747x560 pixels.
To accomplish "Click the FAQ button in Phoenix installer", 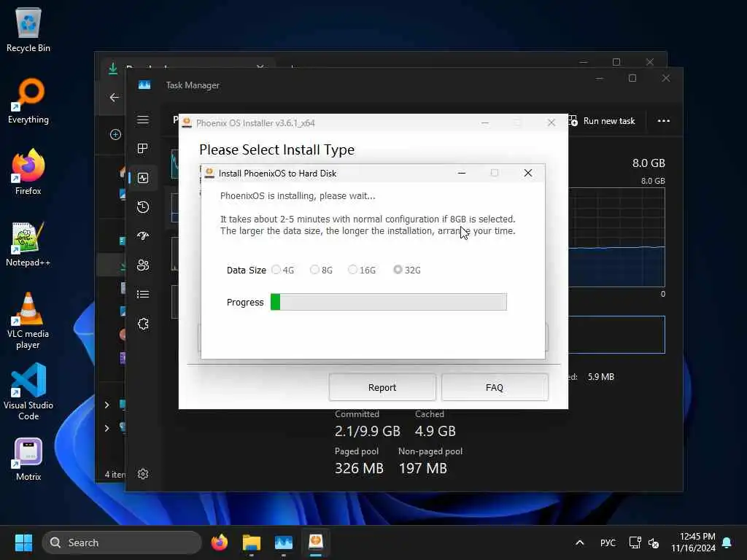I will pos(495,387).
